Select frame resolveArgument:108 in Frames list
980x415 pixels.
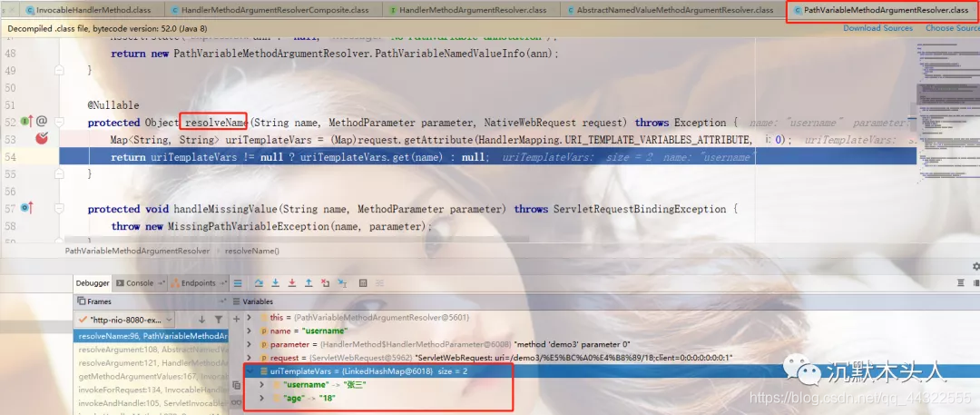pos(151,350)
